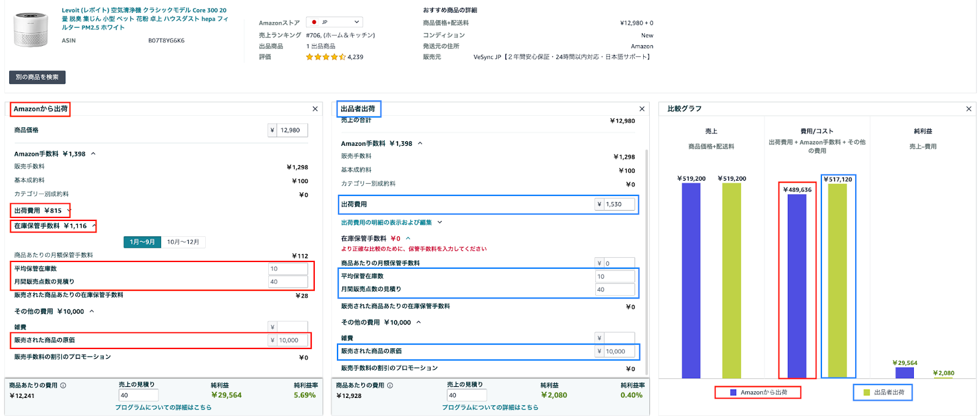Image resolution: width=980 pixels, height=420 pixels.
Task: Click the 商品価格 input showing 12,980
Action: click(288, 130)
